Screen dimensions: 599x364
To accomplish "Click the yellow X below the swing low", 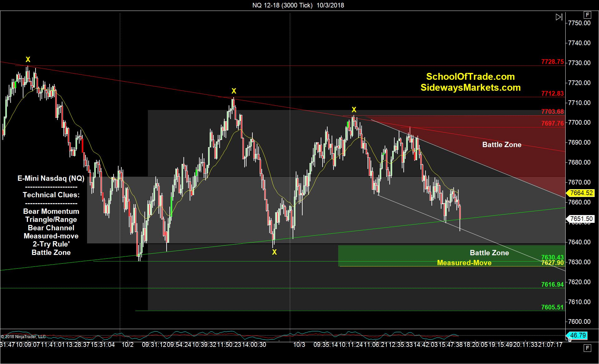I will point(274,252).
